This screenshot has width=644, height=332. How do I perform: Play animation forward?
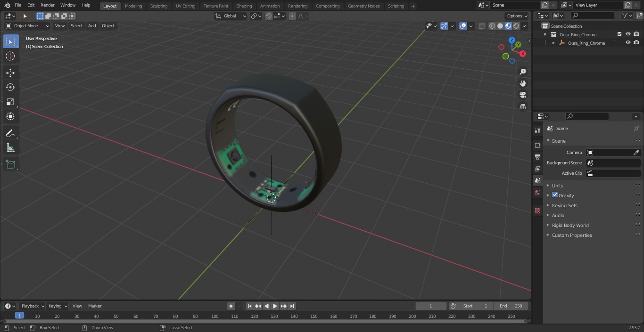275,306
